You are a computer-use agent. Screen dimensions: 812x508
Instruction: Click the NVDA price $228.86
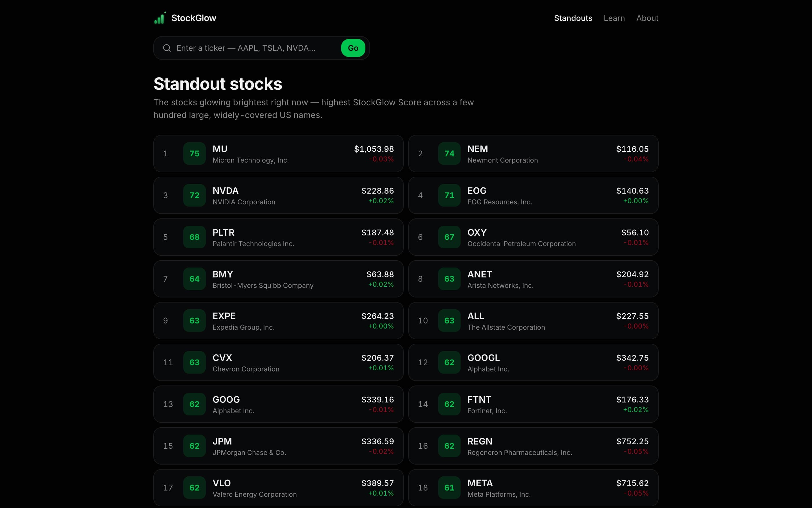click(x=378, y=191)
